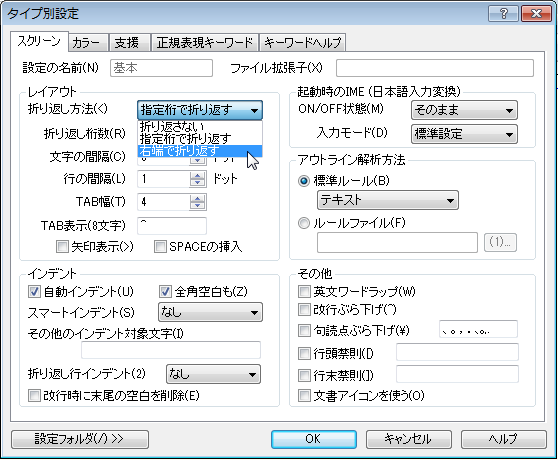Expand the 入力モード combo box

click(464, 134)
